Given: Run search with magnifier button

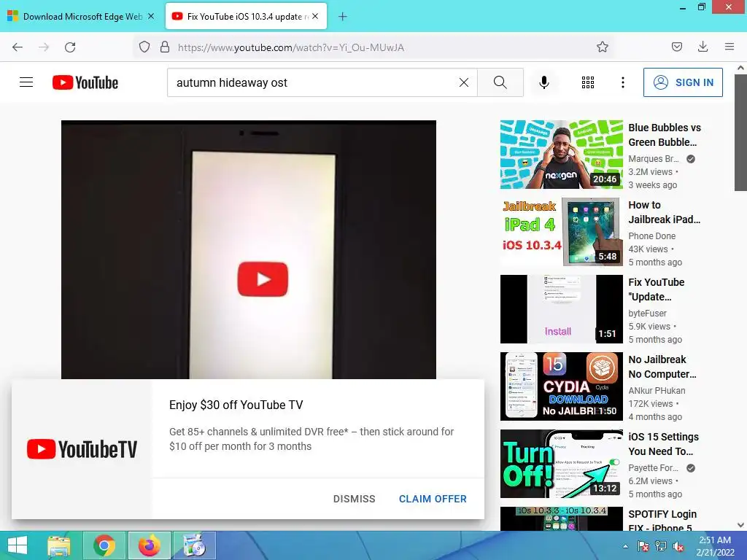Looking at the screenshot, I should (x=500, y=82).
